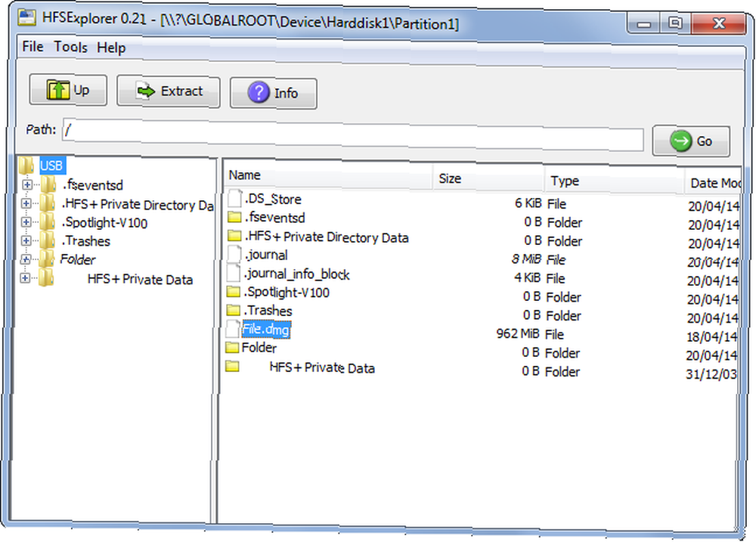The image size is (756, 542).
Task: Select the USB root tree node
Action: pyautogui.click(x=51, y=166)
